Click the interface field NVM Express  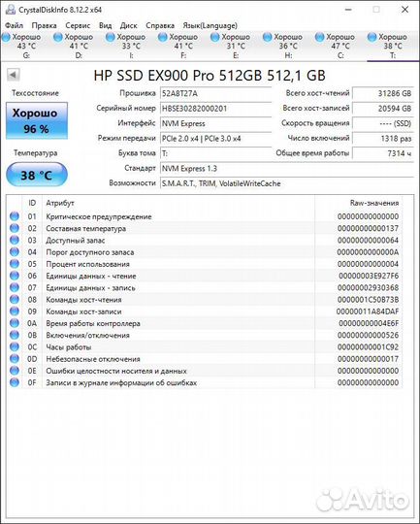(216, 123)
